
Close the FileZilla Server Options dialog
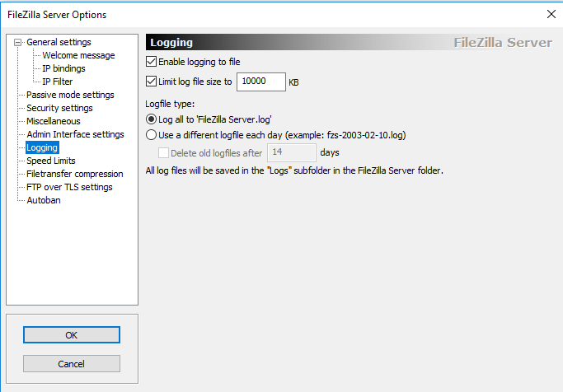pos(551,14)
